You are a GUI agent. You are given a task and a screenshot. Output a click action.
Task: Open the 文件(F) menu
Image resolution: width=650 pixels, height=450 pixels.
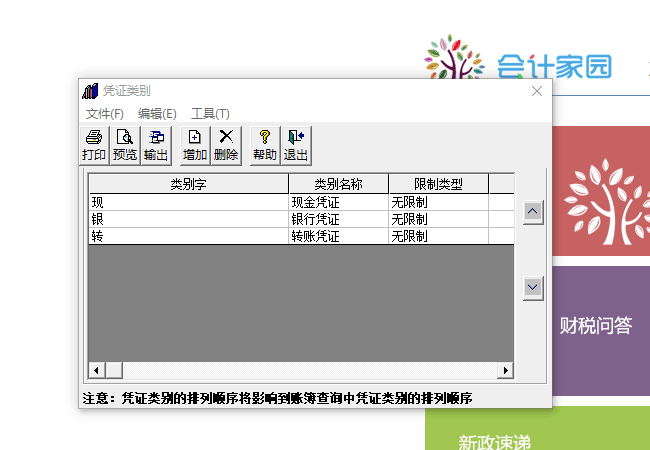tap(104, 114)
